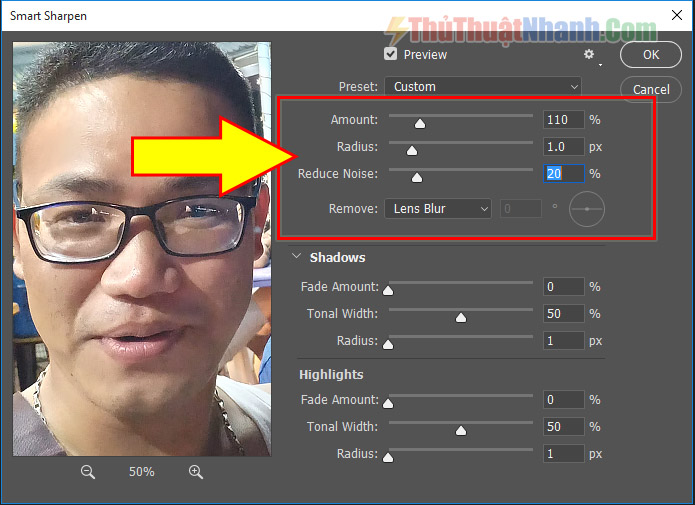
Task: Click the Reduce Noise slider handle
Action: point(417,177)
